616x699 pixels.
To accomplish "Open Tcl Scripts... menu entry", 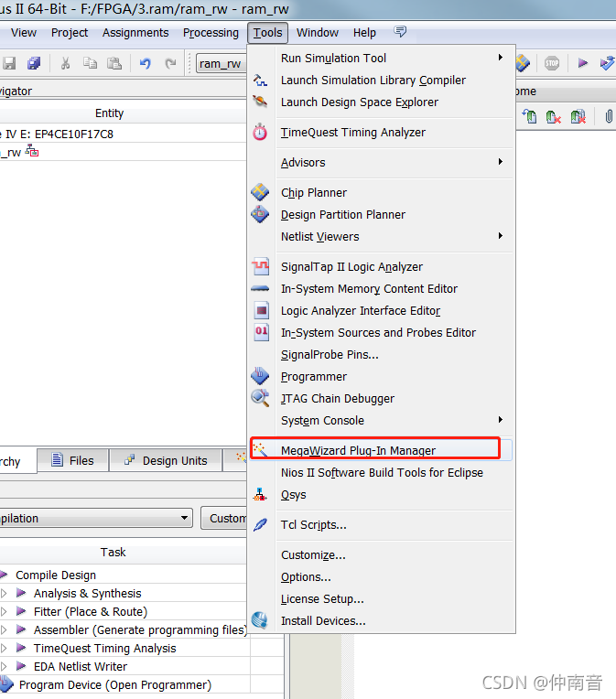I will 314,525.
